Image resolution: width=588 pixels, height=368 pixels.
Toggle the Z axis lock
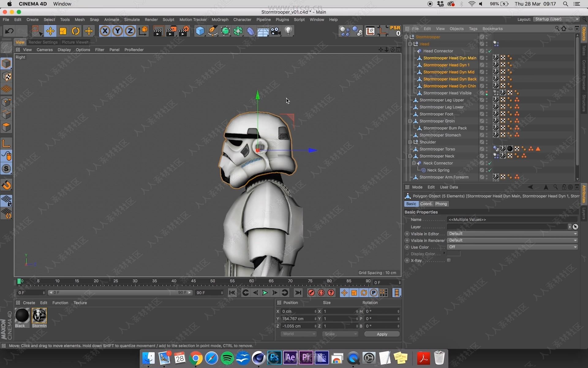[130, 31]
